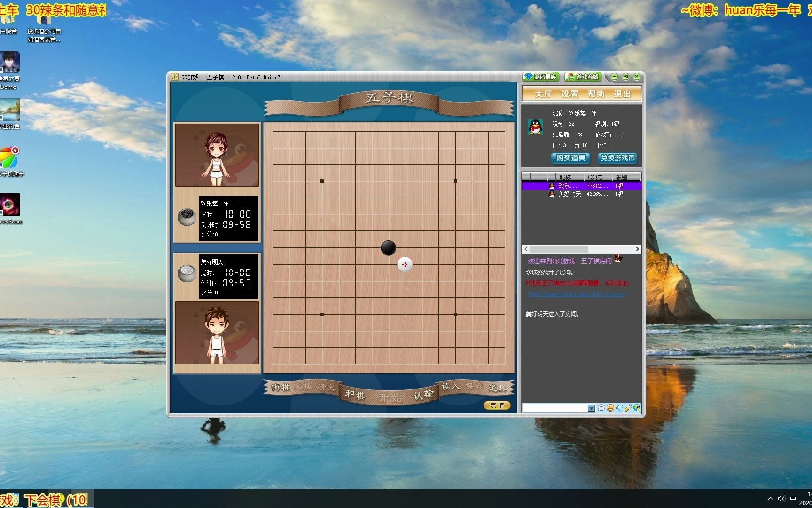Open the 设置 settings menu
The image size is (812, 508).
pos(570,94)
